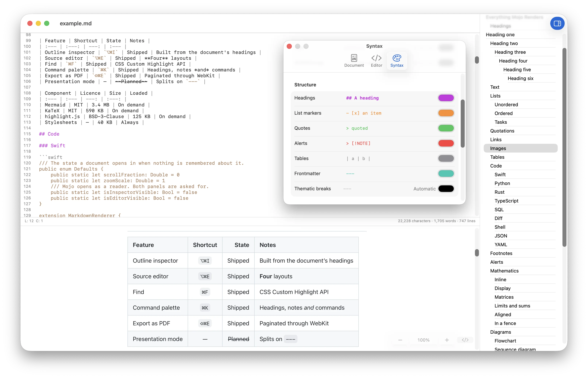This screenshot has height=378, width=588.
Task: Navigate to Swift in outline
Action: 500,175
